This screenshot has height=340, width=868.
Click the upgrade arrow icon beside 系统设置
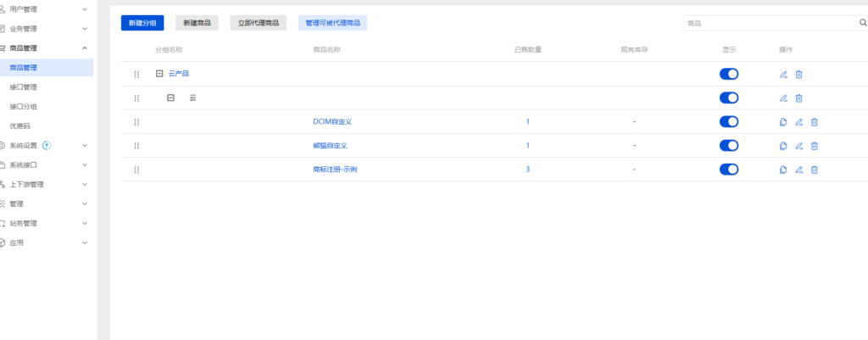pos(47,146)
